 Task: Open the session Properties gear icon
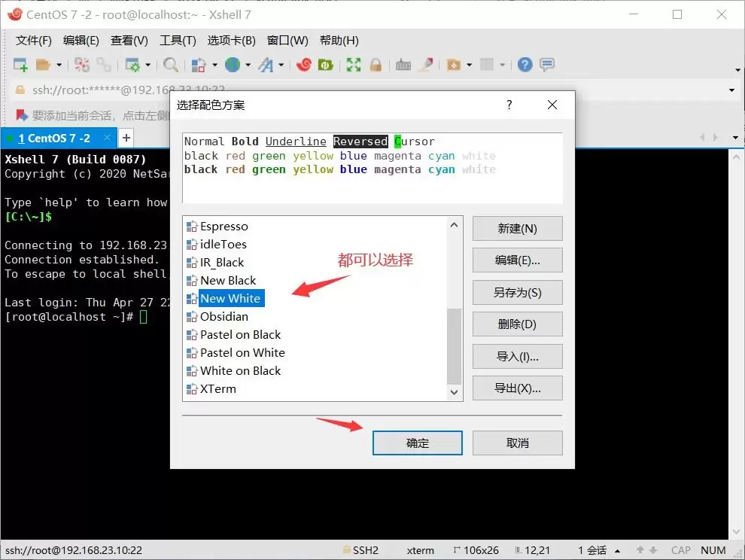(x=132, y=65)
